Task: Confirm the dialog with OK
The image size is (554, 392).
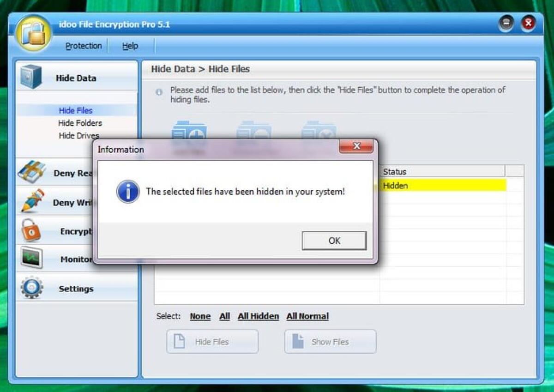Action: point(333,241)
